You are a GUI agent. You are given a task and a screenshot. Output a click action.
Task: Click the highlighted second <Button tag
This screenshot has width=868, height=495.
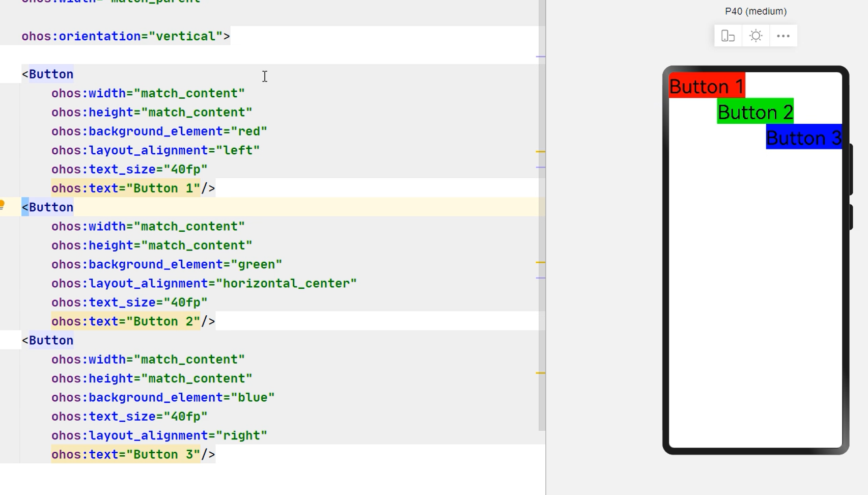(47, 207)
